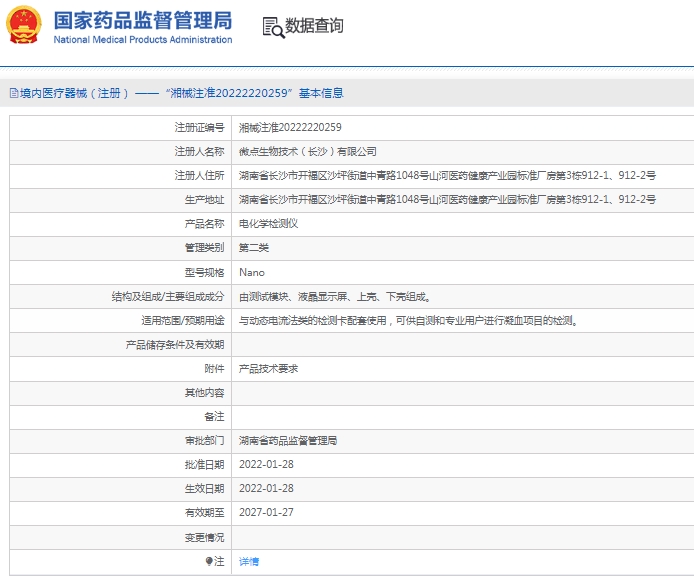This screenshot has width=694, height=581.
Task: Click the 国家药品监督管理局 title
Action: 143,20
